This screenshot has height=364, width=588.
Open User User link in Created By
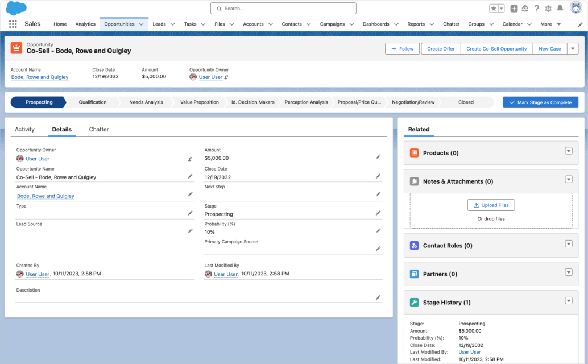click(38, 274)
